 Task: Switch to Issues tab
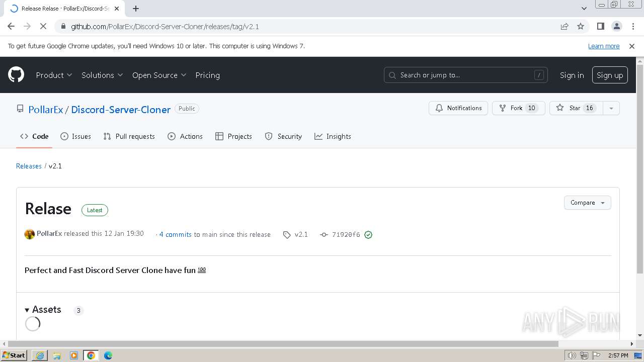75,136
